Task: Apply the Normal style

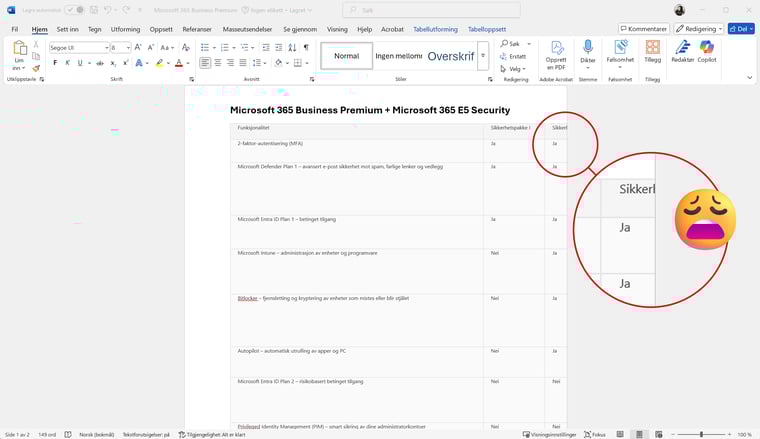Action: [x=347, y=56]
